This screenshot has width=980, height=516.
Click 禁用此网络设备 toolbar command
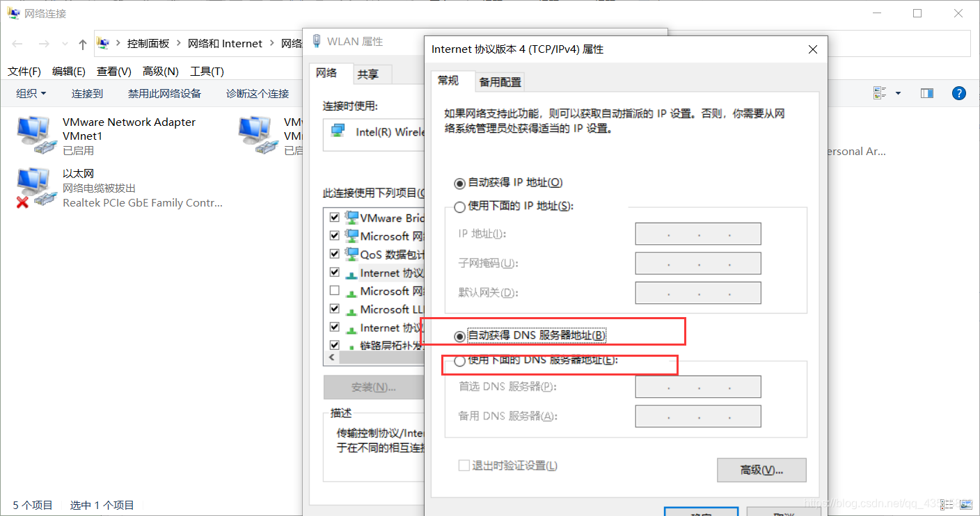(164, 93)
